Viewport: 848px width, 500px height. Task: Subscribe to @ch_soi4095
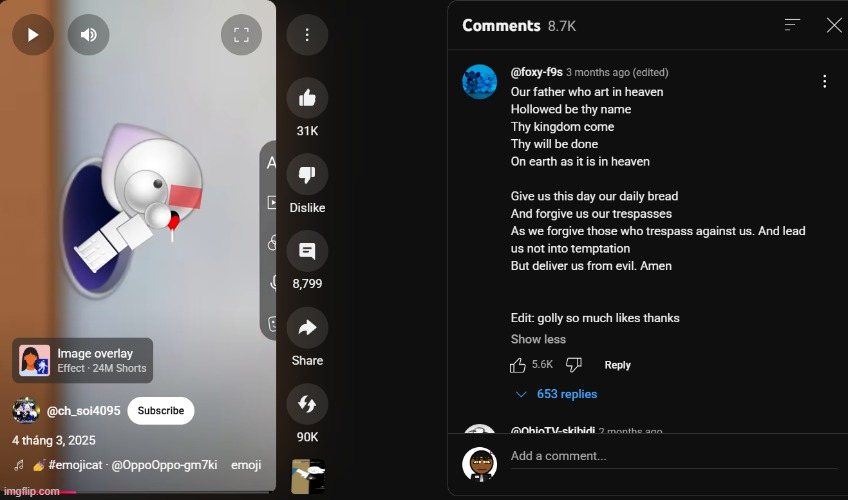click(161, 411)
